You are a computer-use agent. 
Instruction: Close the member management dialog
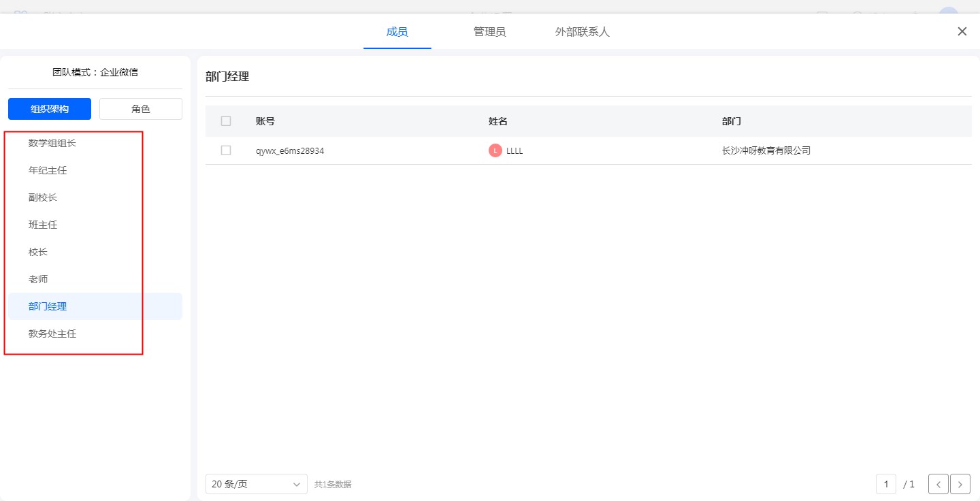[x=962, y=31]
